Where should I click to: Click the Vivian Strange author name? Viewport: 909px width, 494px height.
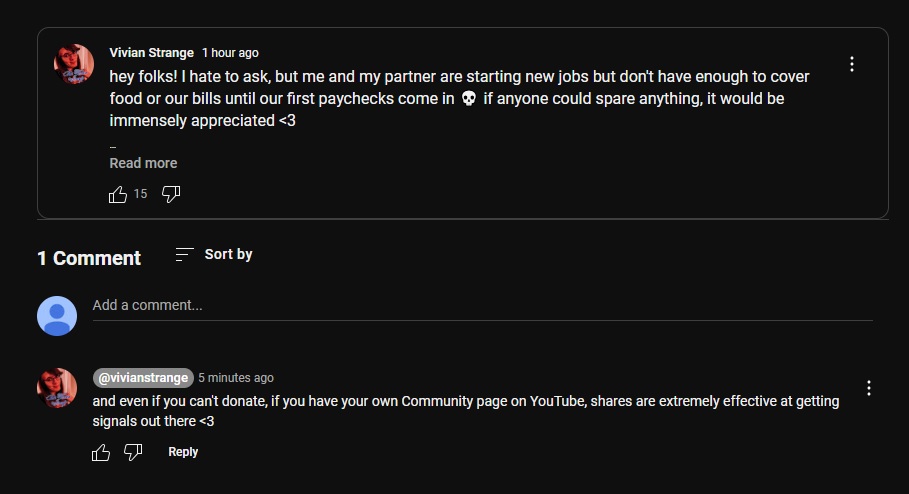(x=151, y=52)
